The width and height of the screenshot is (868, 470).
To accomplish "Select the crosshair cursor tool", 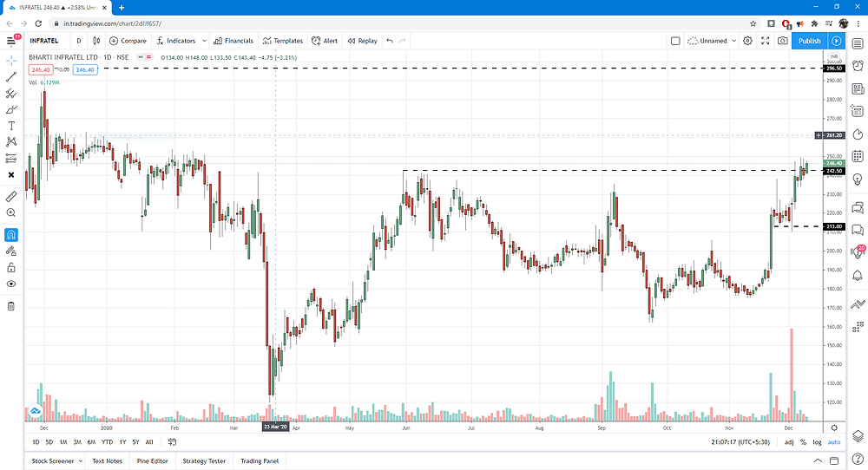I will pyautogui.click(x=11, y=61).
